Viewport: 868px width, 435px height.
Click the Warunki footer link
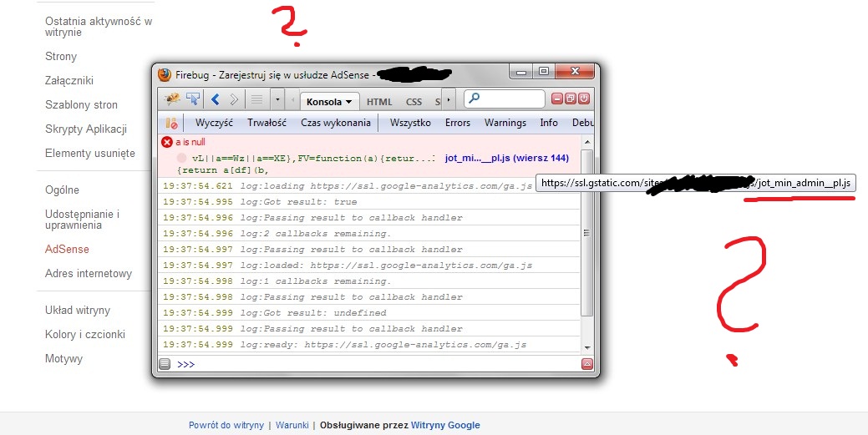292,425
